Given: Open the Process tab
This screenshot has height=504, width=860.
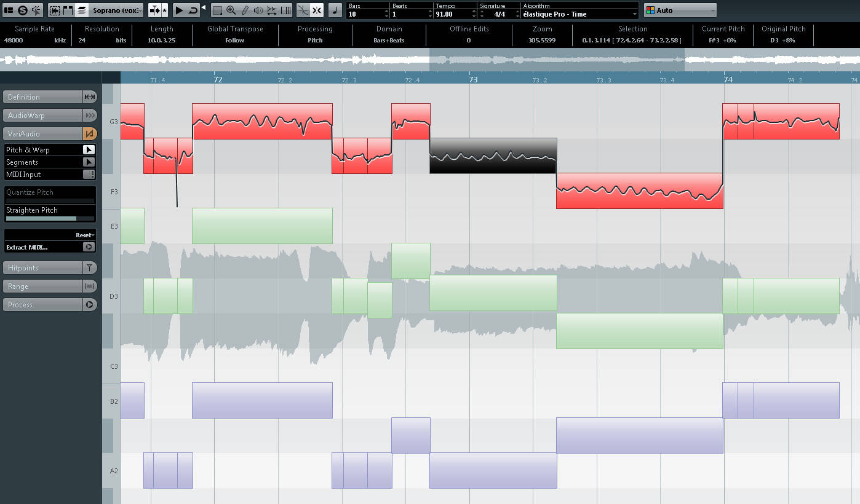Looking at the screenshot, I should coord(43,304).
